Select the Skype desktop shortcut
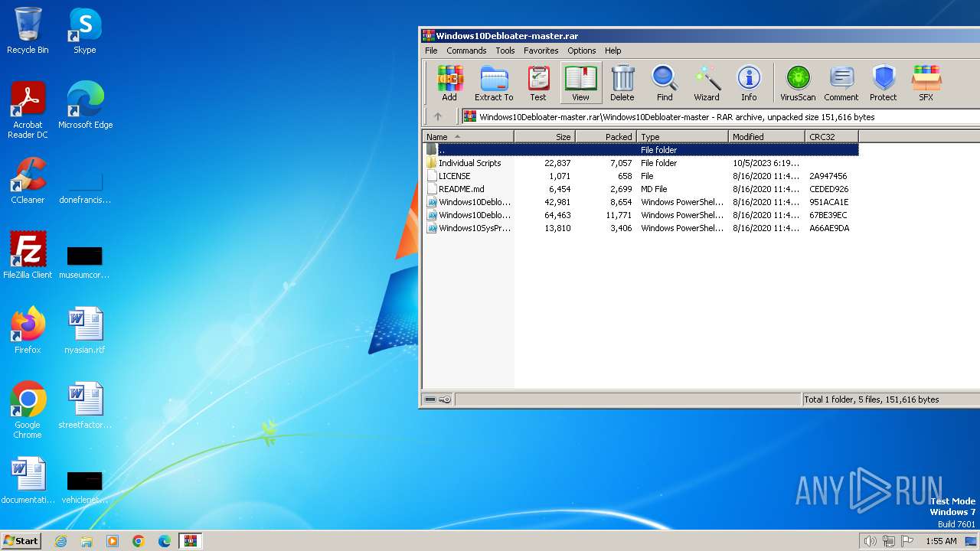980x551 pixels. tap(85, 31)
